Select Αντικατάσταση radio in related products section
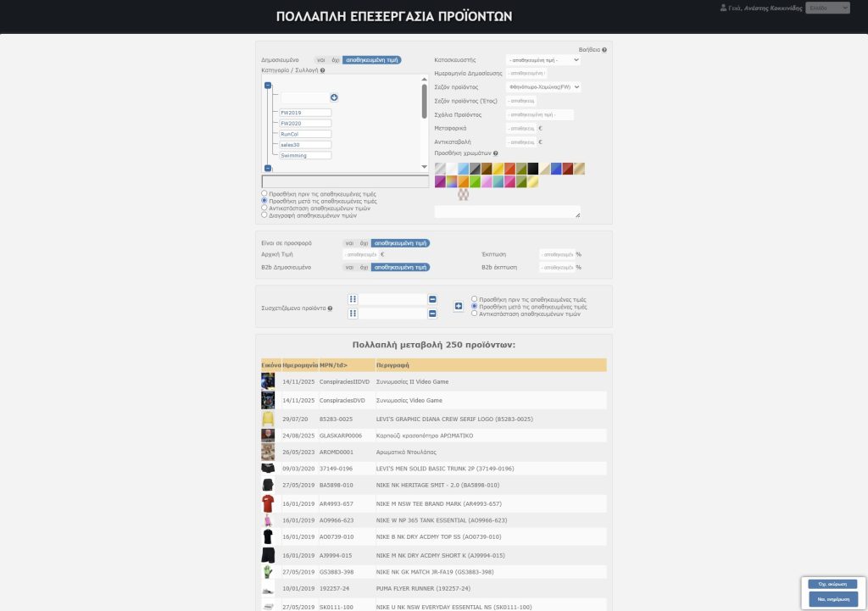Viewport: 868px width, 611px height. click(475, 314)
